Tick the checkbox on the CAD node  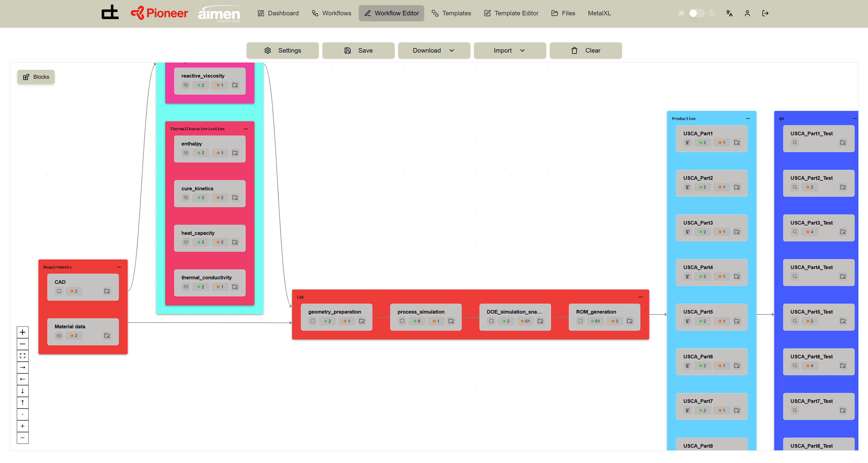[x=59, y=291]
